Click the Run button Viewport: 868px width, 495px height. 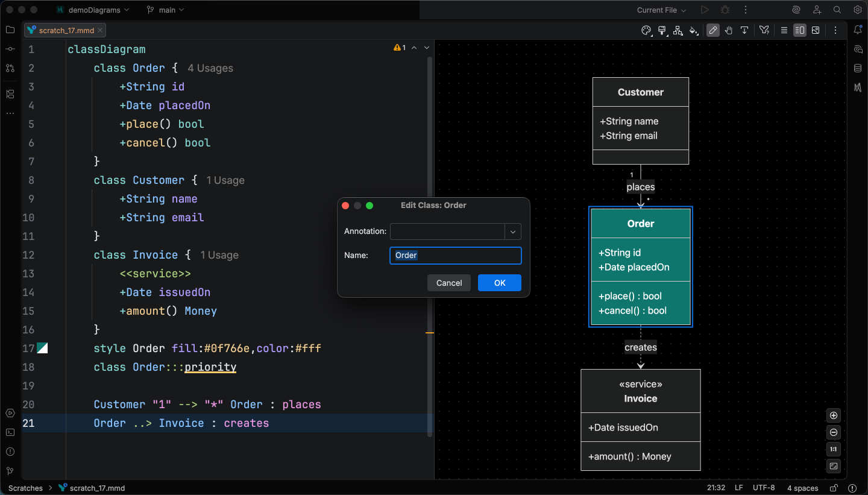coord(705,10)
